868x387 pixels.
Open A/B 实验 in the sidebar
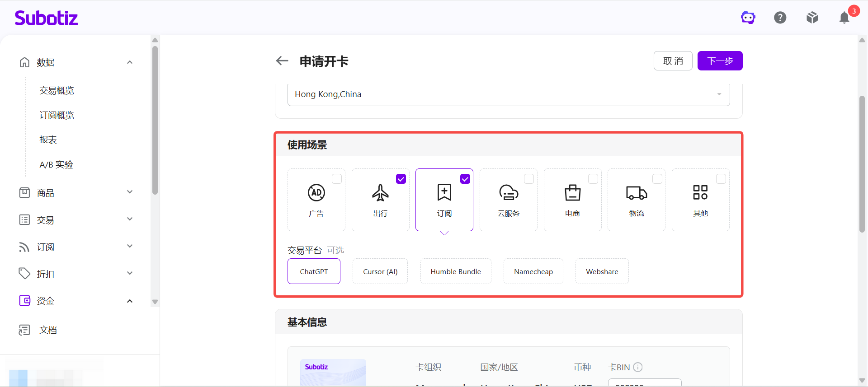[x=56, y=164]
